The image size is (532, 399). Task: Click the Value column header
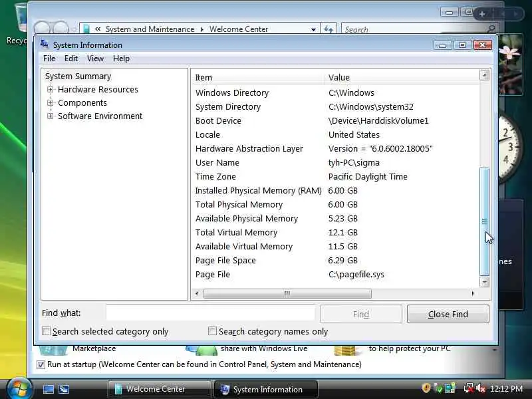[402, 77]
